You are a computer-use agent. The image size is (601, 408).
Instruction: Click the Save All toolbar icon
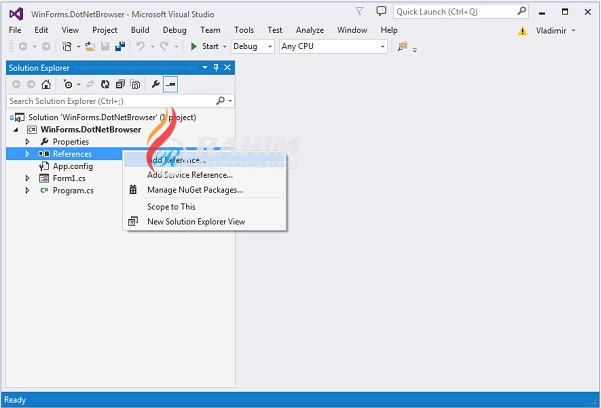tap(120, 46)
